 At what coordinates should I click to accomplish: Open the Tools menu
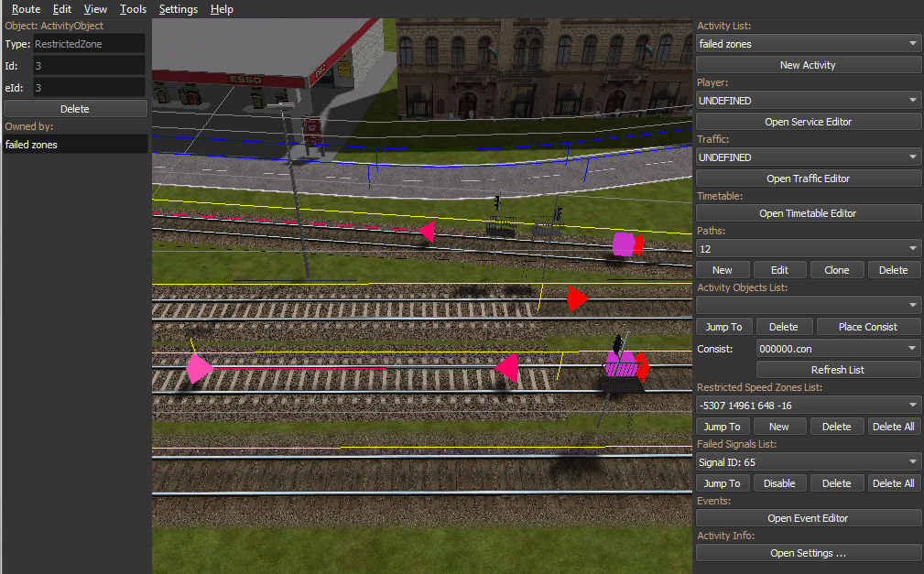(x=133, y=9)
